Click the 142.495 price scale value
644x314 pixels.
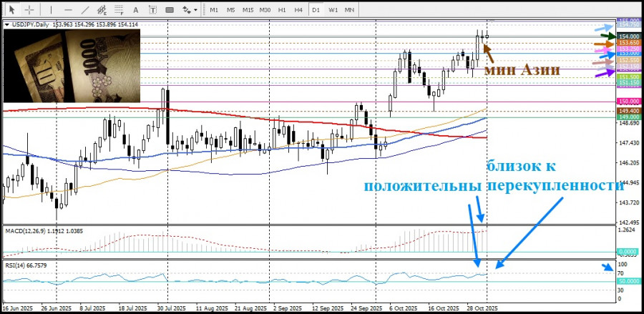click(628, 222)
